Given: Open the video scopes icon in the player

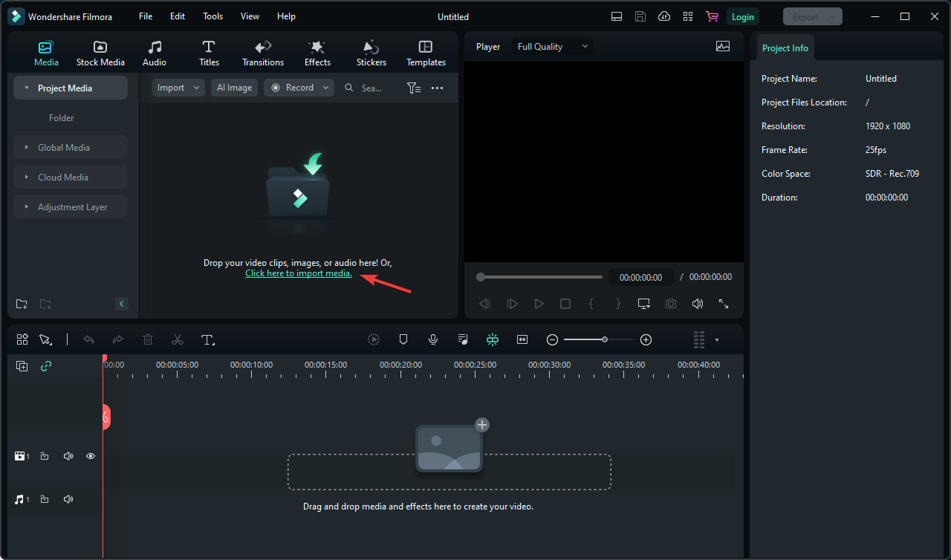Looking at the screenshot, I should [x=723, y=46].
